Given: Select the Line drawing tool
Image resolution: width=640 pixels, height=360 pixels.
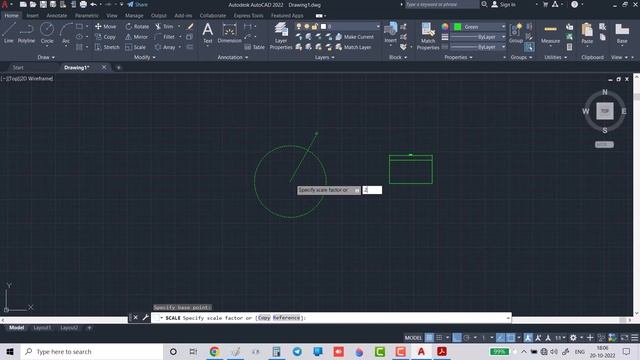Looking at the screenshot, I should click(x=9, y=33).
